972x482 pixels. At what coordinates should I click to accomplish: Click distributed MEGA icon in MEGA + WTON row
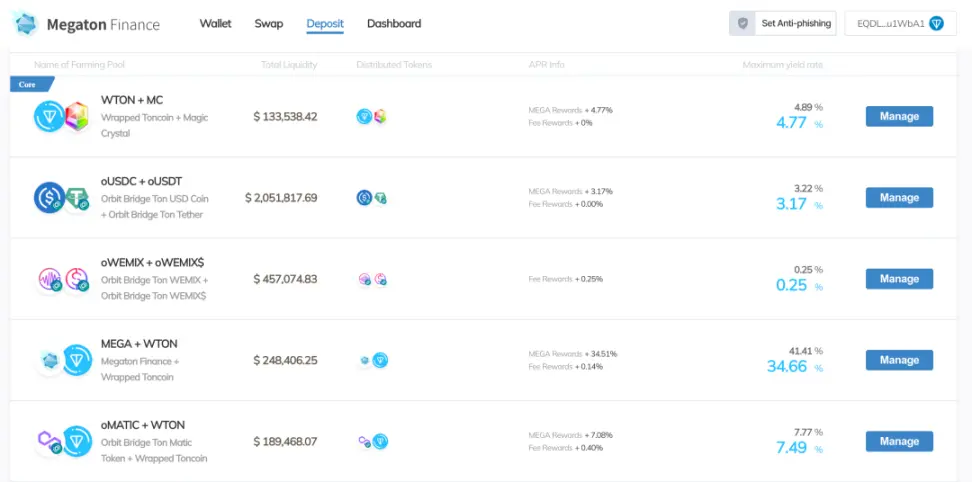pyautogui.click(x=365, y=360)
